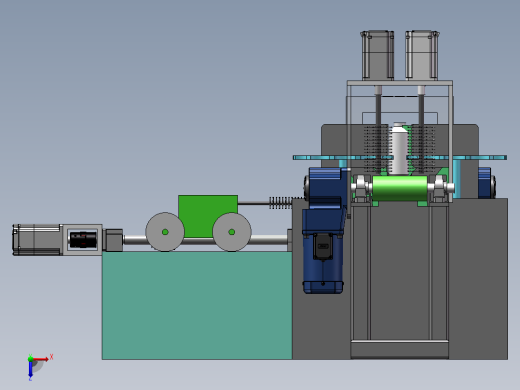Select the teal base block

[x=197, y=305]
